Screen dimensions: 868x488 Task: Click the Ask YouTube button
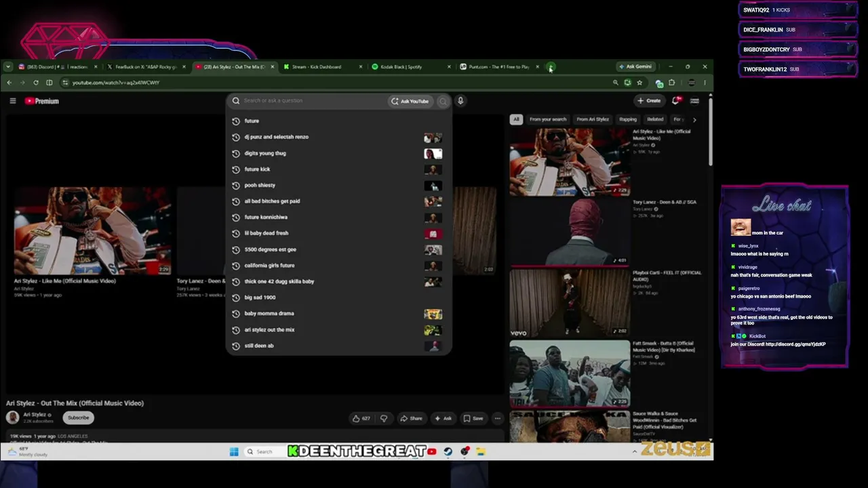[x=410, y=101]
